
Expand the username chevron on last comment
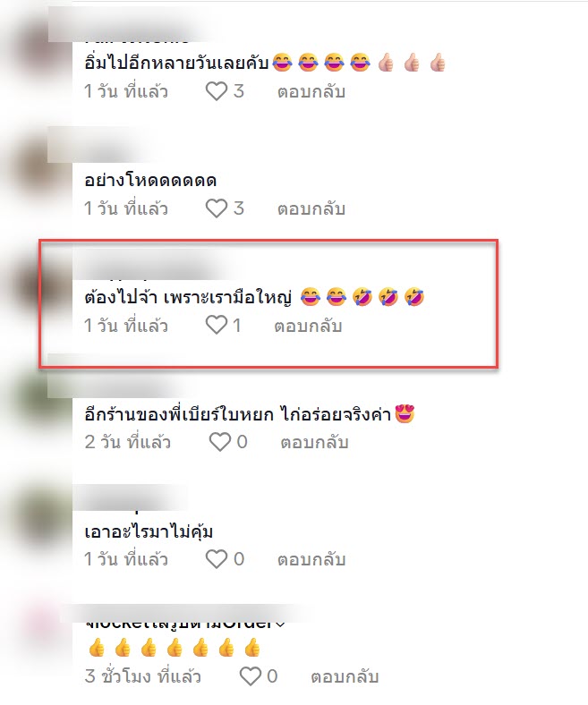coord(280,624)
